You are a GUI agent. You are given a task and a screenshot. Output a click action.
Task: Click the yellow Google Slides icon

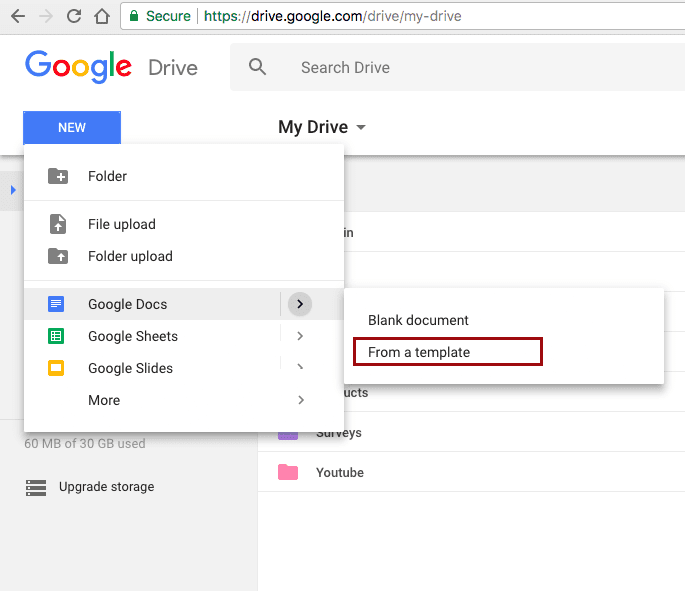tap(56, 368)
